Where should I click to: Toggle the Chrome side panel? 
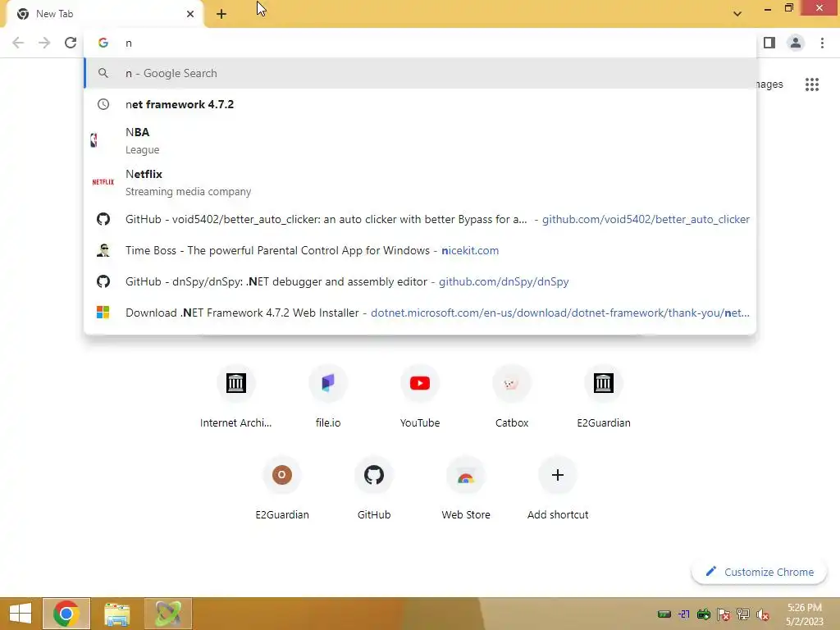coord(769,43)
